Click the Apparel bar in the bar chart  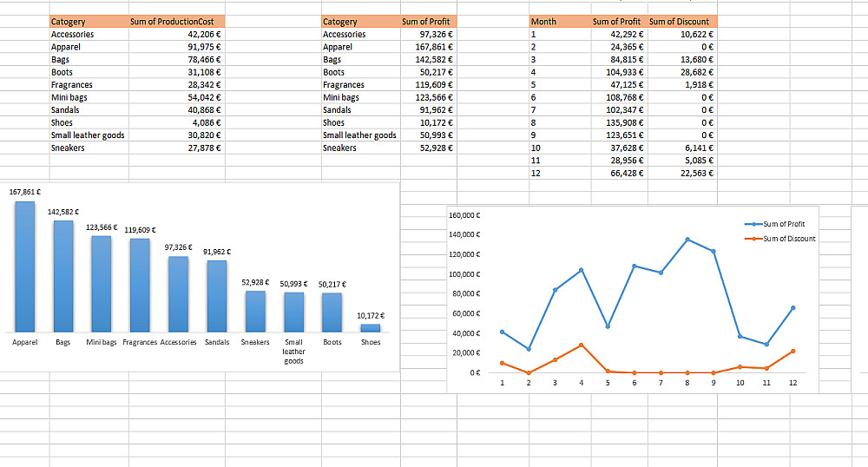tap(25, 266)
